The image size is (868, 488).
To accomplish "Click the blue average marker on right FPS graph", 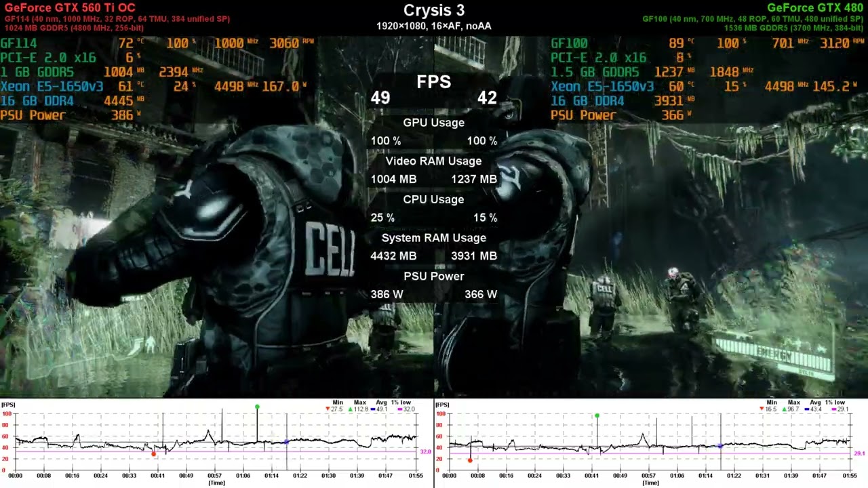I will [x=719, y=446].
